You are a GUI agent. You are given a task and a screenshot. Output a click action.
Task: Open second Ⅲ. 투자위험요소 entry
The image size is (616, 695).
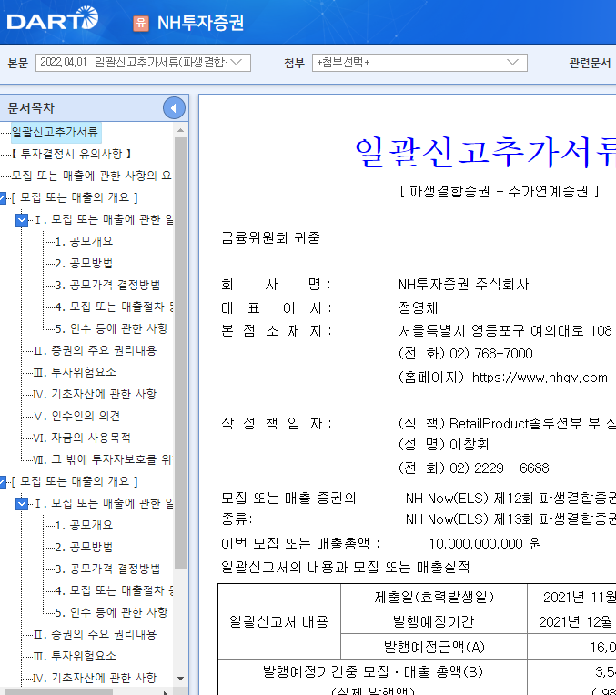point(75,656)
